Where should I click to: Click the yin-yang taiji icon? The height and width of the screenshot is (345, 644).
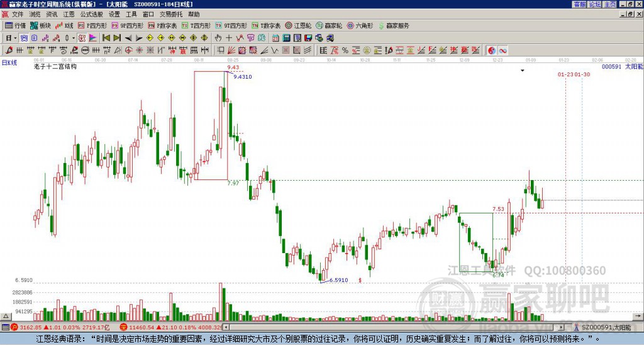pos(492,50)
